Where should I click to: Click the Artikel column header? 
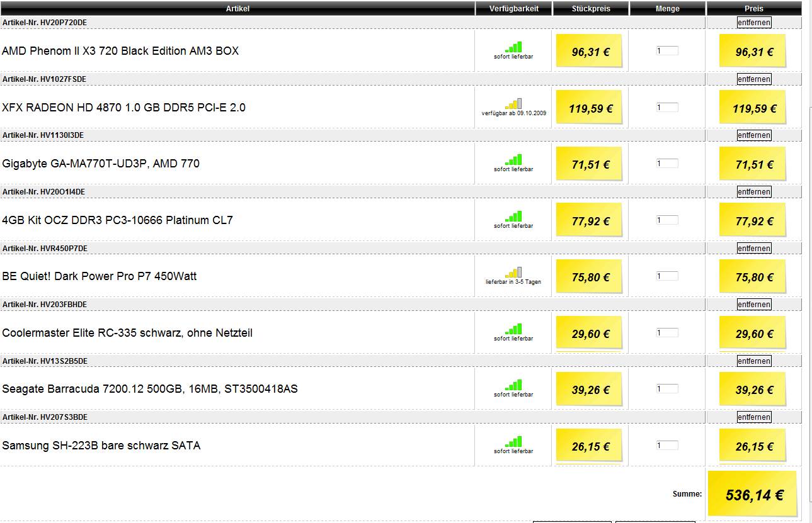(x=237, y=9)
